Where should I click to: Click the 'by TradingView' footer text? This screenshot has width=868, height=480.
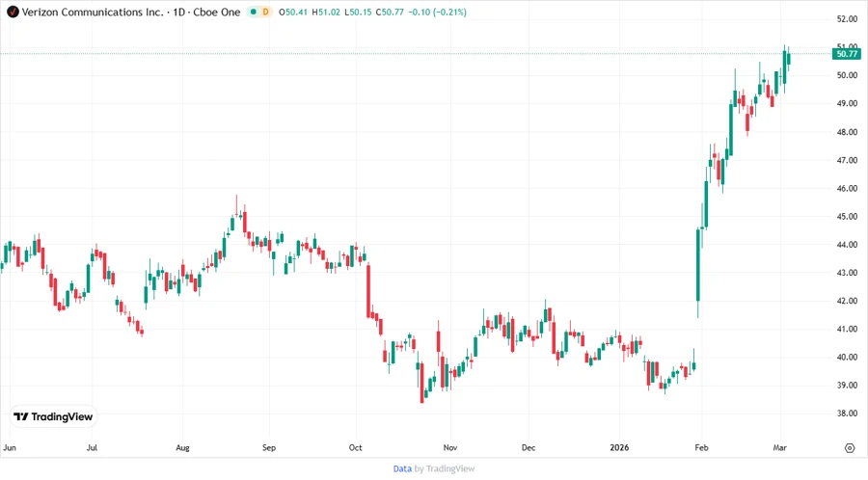coord(445,468)
